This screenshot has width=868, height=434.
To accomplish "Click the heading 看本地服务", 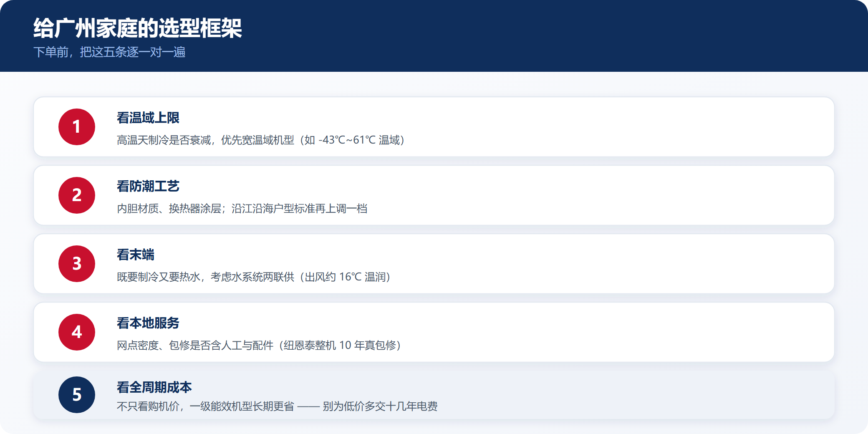I will coord(148,323).
